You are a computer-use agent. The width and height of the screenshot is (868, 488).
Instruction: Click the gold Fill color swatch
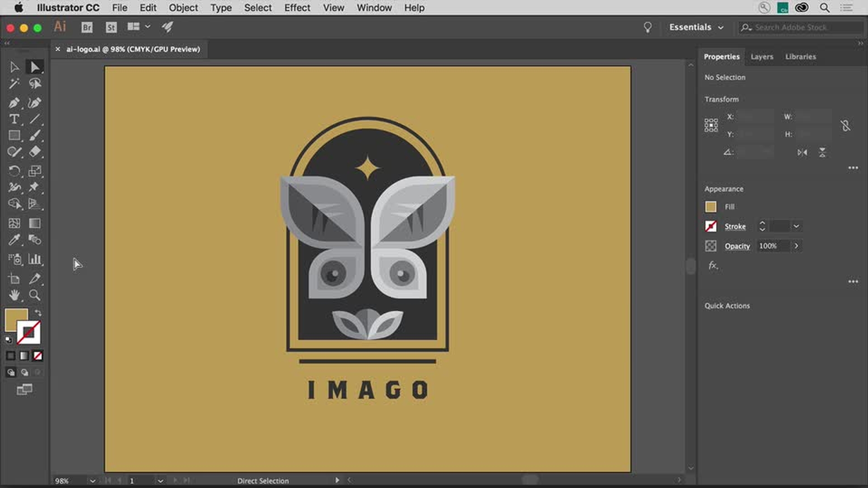pos(711,206)
